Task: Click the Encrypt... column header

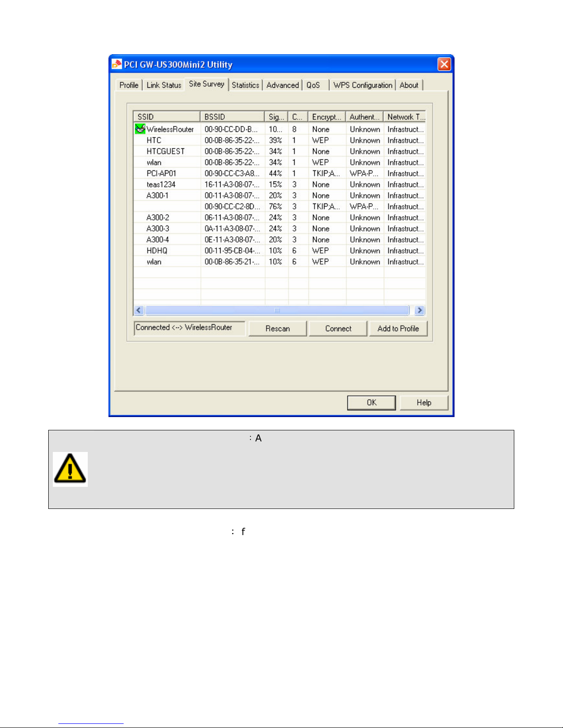Action: tap(327, 117)
